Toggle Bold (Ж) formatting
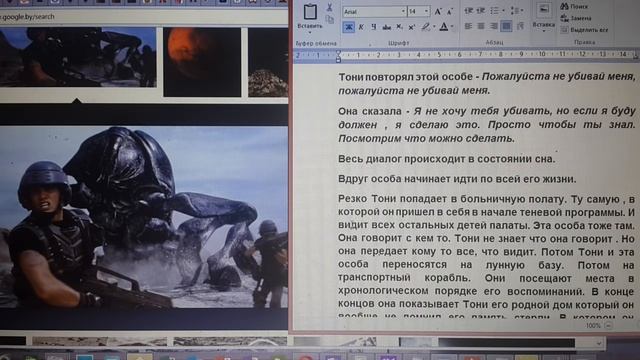Image resolution: width=640 pixels, height=360 pixels. pyautogui.click(x=349, y=27)
